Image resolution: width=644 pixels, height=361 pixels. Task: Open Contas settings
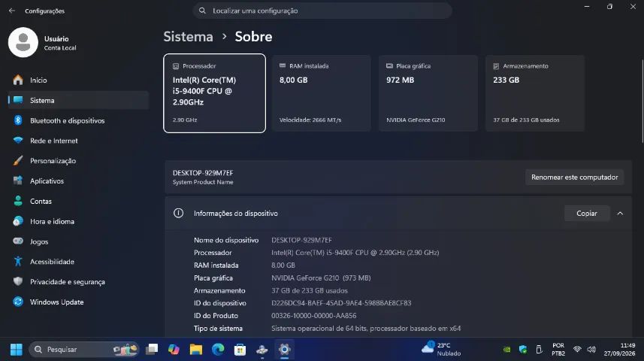pyautogui.click(x=78, y=201)
